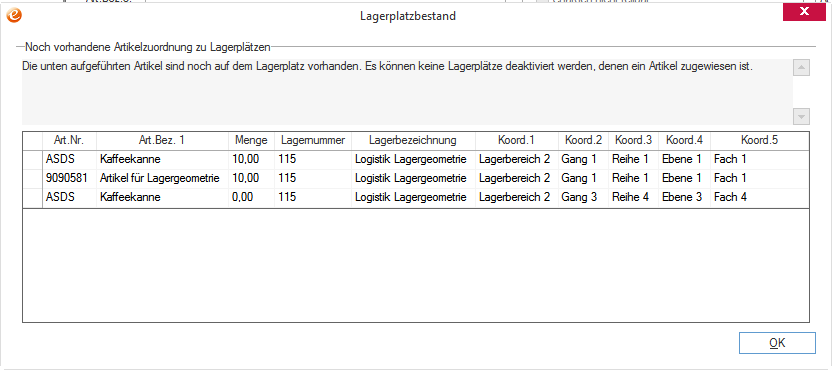Click Kaffeekanne in the Fach 4 row

162,198
